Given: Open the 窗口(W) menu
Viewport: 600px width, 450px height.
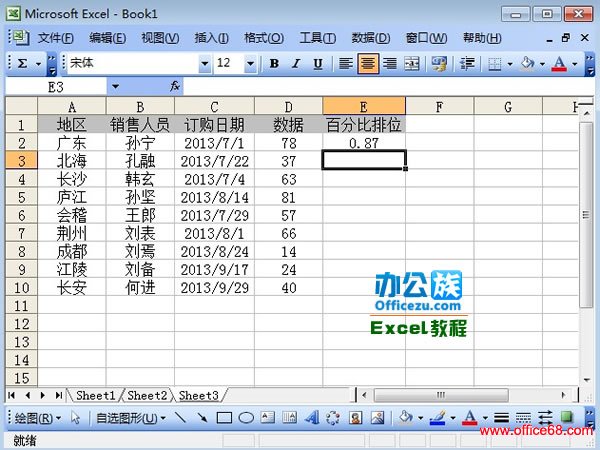Looking at the screenshot, I should (426, 38).
